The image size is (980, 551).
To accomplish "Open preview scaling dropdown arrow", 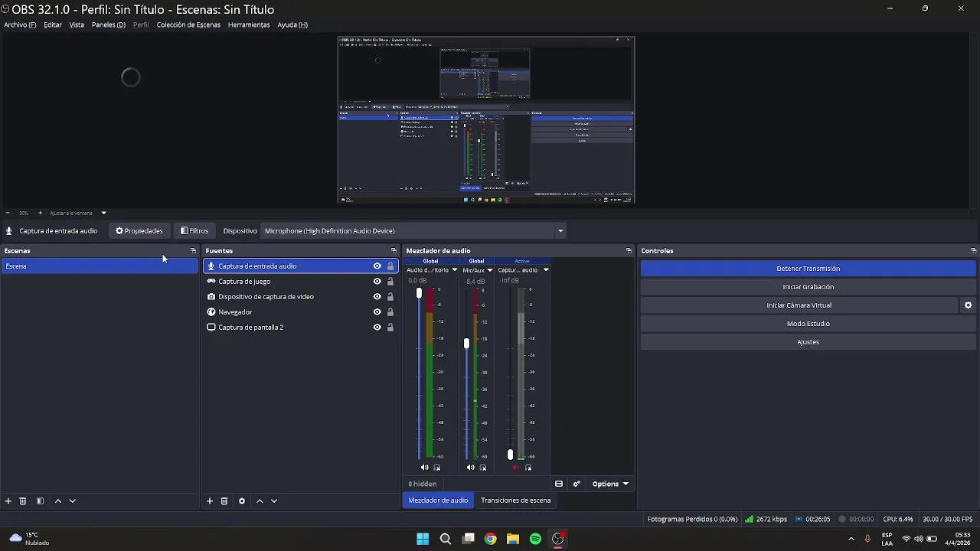I will coord(103,213).
